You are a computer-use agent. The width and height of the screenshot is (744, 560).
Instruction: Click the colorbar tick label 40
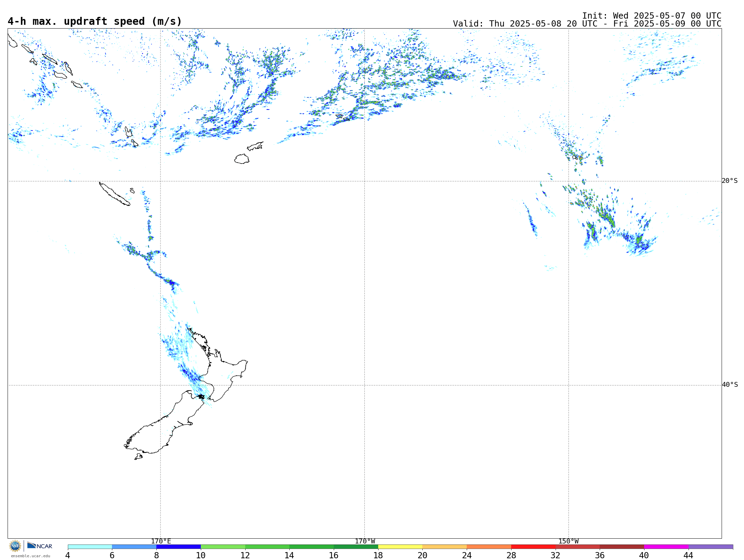click(x=644, y=555)
